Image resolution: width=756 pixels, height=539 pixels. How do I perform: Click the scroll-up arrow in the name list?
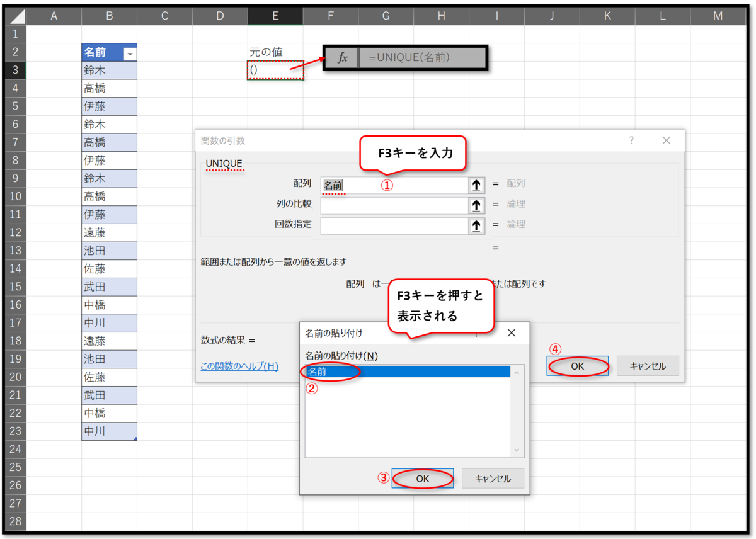pyautogui.click(x=517, y=372)
